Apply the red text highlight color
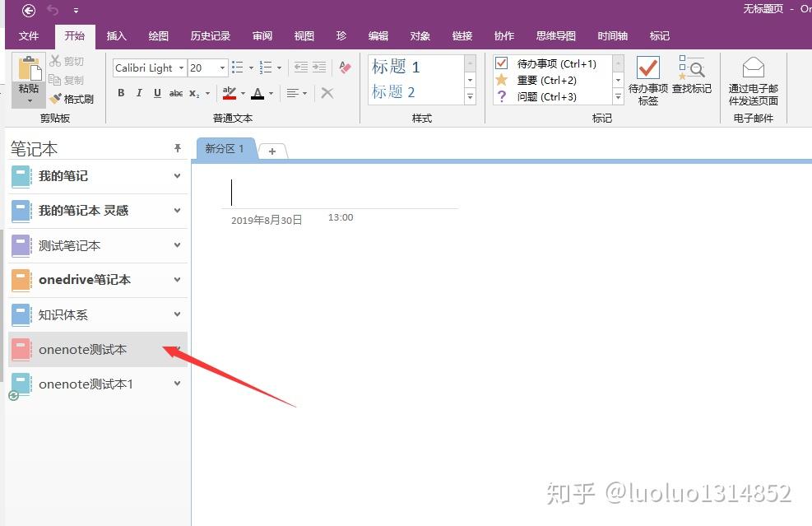This screenshot has width=812, height=526. (230, 93)
